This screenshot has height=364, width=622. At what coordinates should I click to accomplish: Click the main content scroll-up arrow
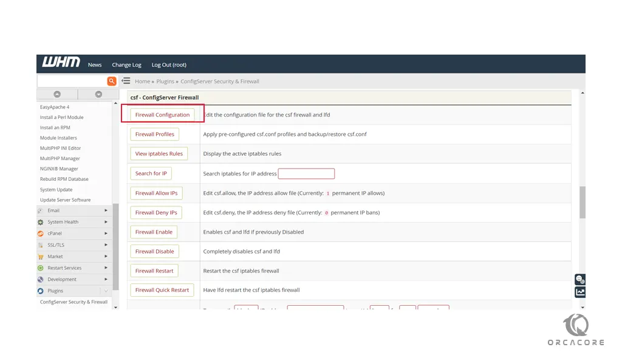click(x=583, y=93)
